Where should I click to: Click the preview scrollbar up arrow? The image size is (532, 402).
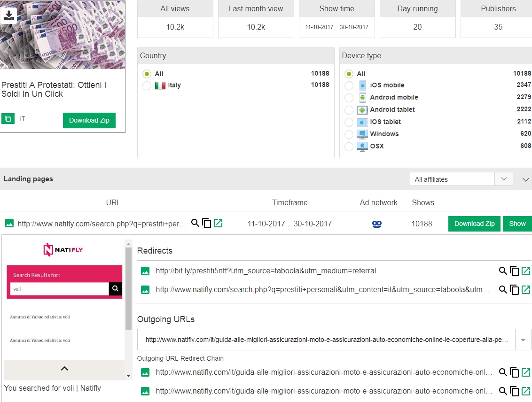point(128,243)
